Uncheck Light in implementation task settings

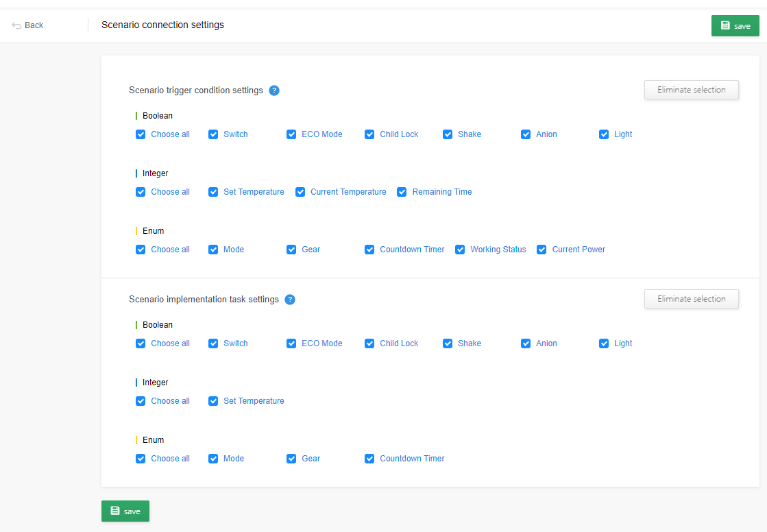604,343
